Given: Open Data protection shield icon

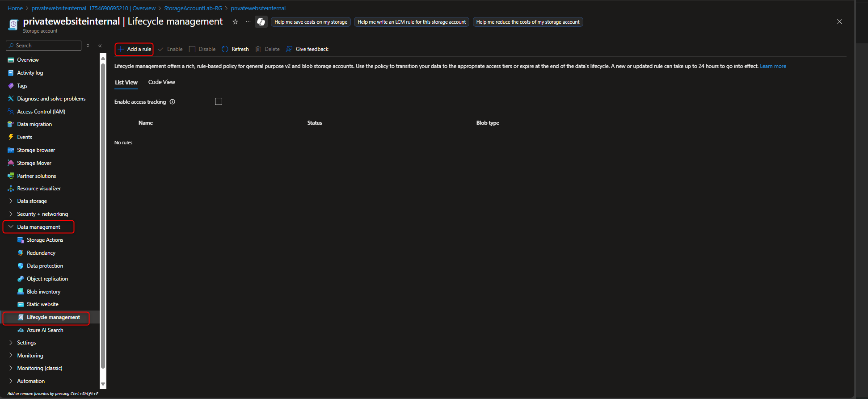Looking at the screenshot, I should coord(21,266).
